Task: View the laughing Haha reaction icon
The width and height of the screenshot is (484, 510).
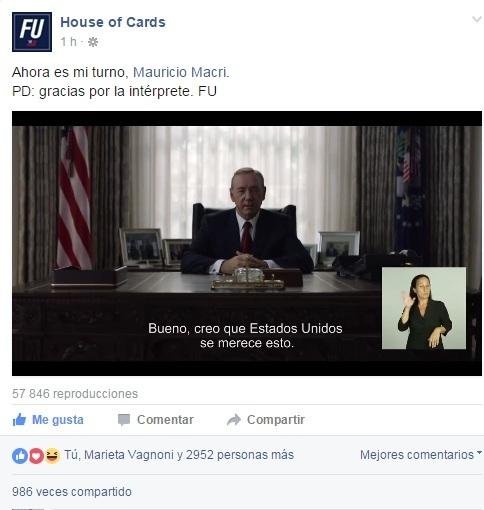Action: [x=52, y=456]
